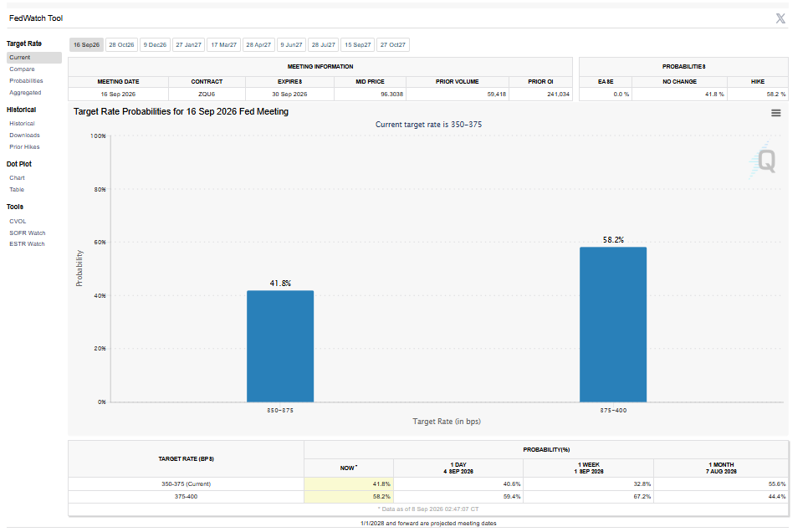Viewport: 808px width, 532px height.
Task: Select the 16 Sep26 meeting tab
Action: coord(87,45)
